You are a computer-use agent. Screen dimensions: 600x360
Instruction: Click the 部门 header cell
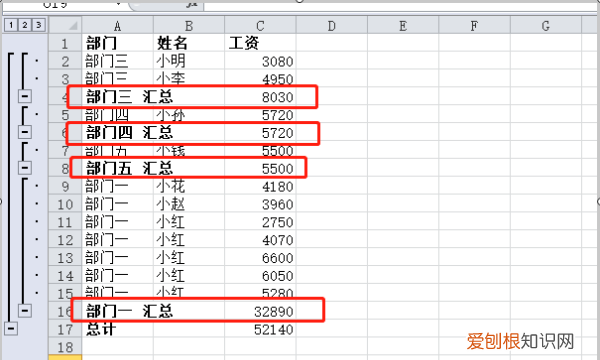pos(117,43)
